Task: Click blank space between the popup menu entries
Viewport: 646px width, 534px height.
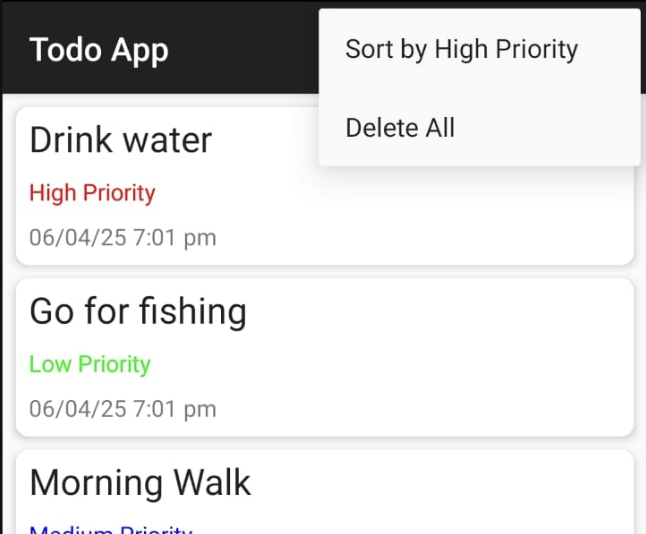Action: pos(479,88)
